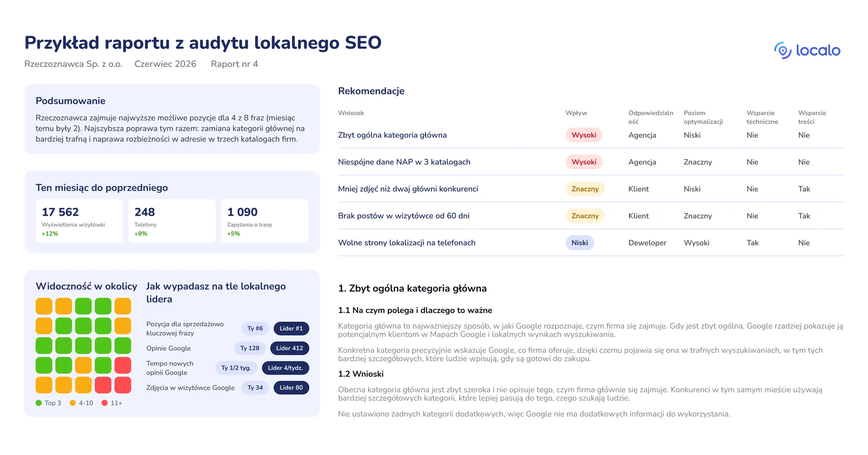
Task: Open recommendation Mniej zdjęć niż dwaj główni konkurenci
Action: click(x=408, y=189)
